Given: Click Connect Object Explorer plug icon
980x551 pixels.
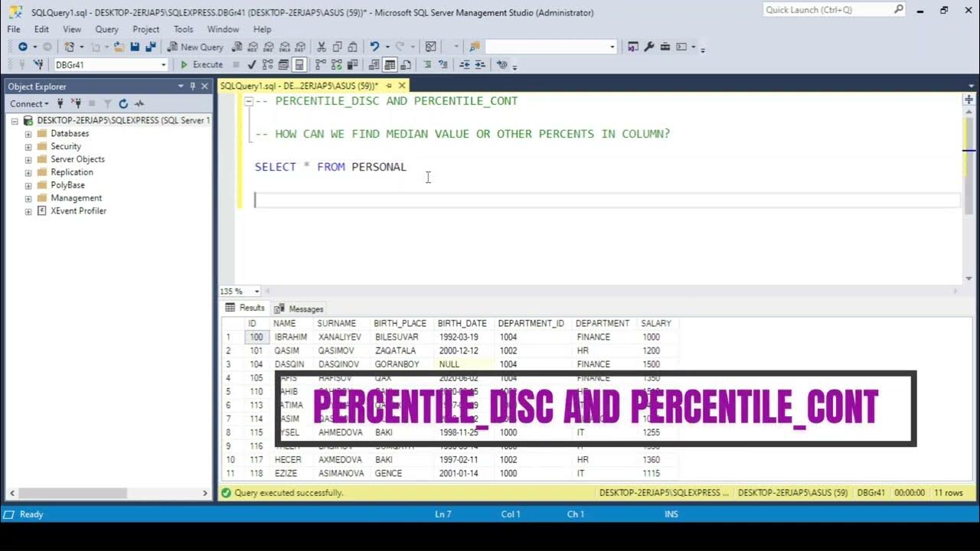Looking at the screenshot, I should tap(60, 103).
